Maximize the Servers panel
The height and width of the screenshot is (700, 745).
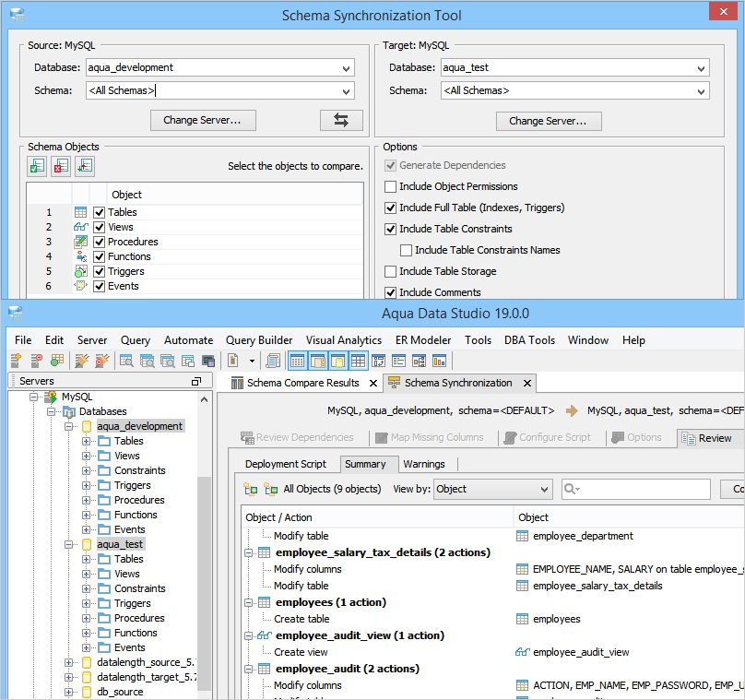pyautogui.click(x=196, y=381)
